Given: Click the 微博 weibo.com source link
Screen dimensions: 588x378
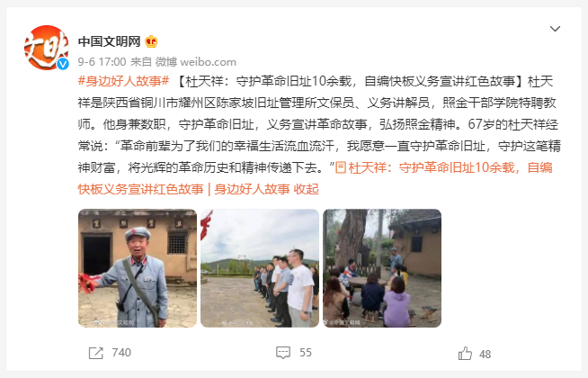Looking at the screenshot, I should point(196,61).
